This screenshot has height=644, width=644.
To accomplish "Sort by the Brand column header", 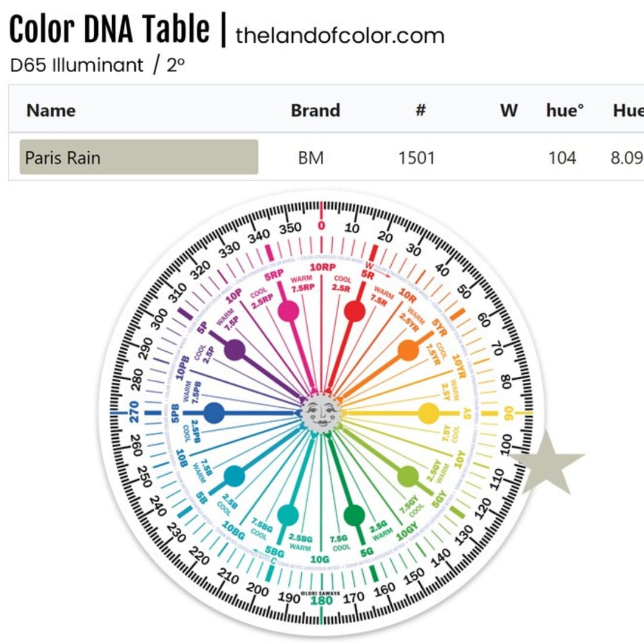I will 315,110.
